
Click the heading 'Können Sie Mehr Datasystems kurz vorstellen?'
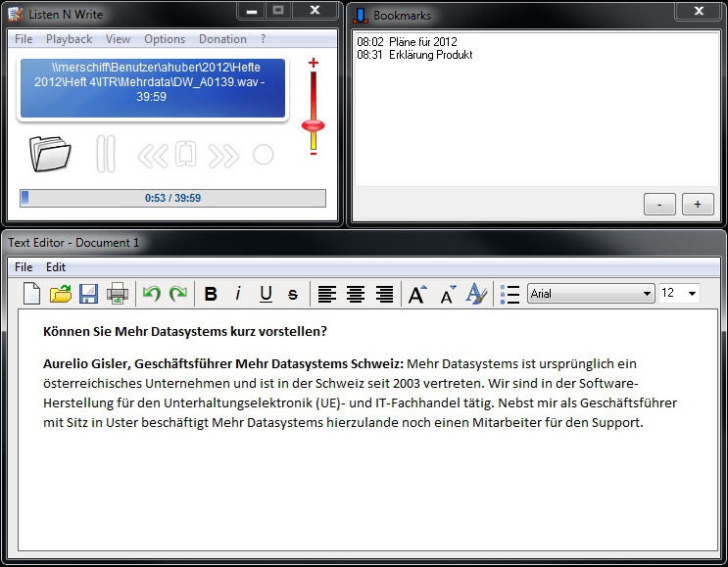pos(185,332)
